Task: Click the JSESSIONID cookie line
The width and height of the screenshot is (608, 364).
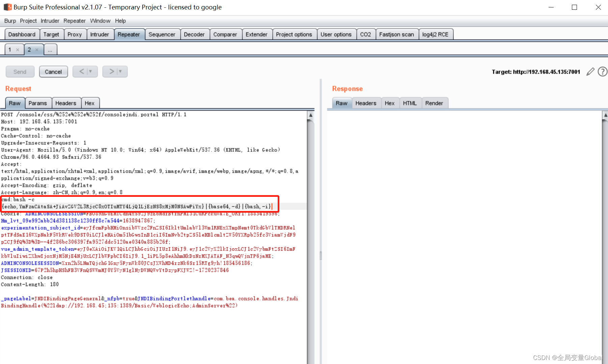Action: pyautogui.click(x=115, y=270)
